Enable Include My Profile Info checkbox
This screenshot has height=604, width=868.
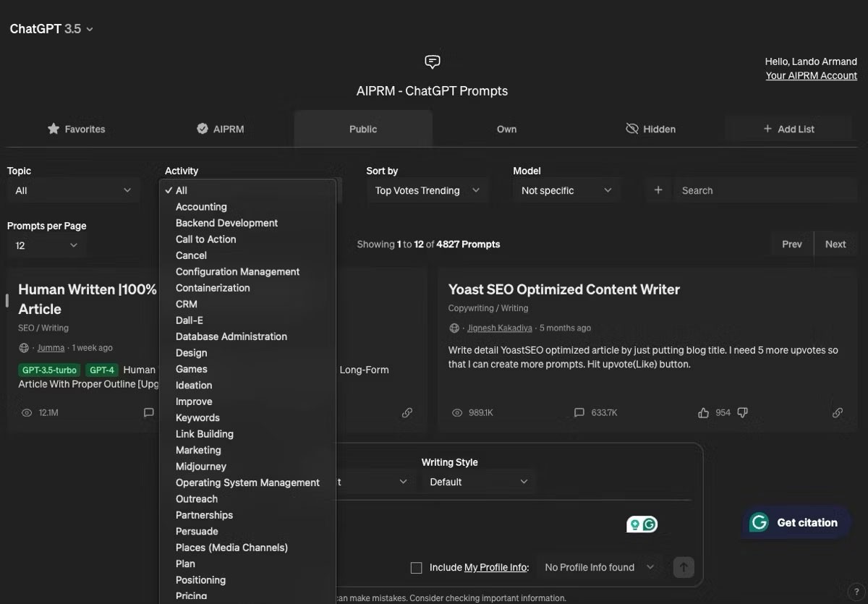[x=416, y=568]
